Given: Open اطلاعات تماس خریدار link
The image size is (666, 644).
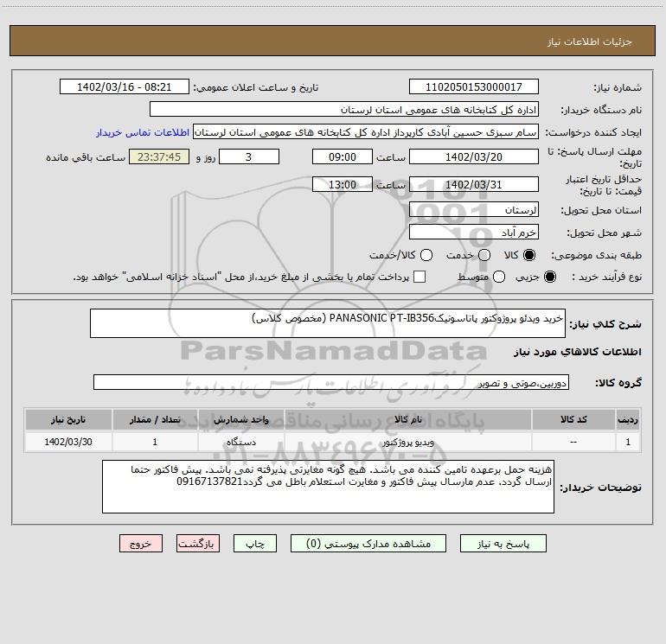Looking at the screenshot, I should pyautogui.click(x=143, y=132).
